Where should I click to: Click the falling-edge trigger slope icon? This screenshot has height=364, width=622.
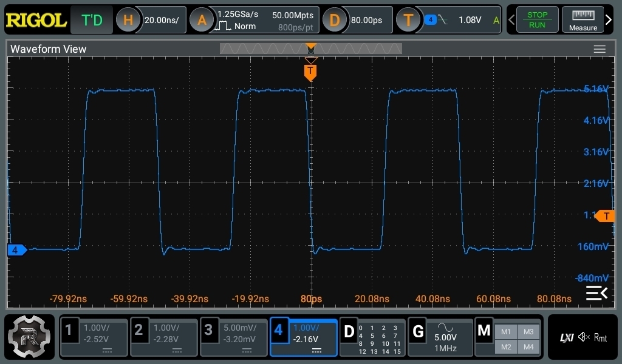click(x=443, y=19)
